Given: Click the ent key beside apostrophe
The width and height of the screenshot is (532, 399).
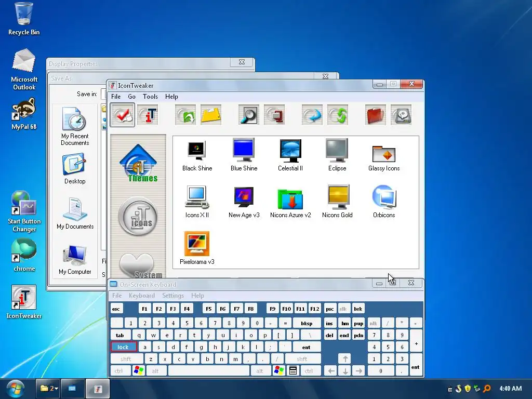Looking at the screenshot, I should 307,347.
